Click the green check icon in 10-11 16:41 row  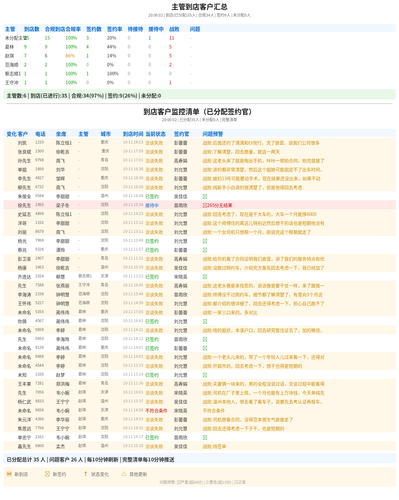(x=205, y=321)
